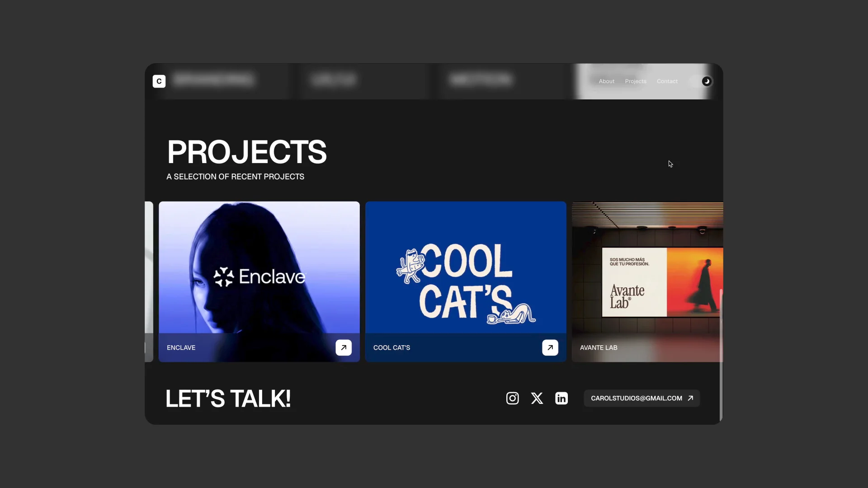Open the LinkedIn social icon
The height and width of the screenshot is (488, 868).
(x=561, y=398)
